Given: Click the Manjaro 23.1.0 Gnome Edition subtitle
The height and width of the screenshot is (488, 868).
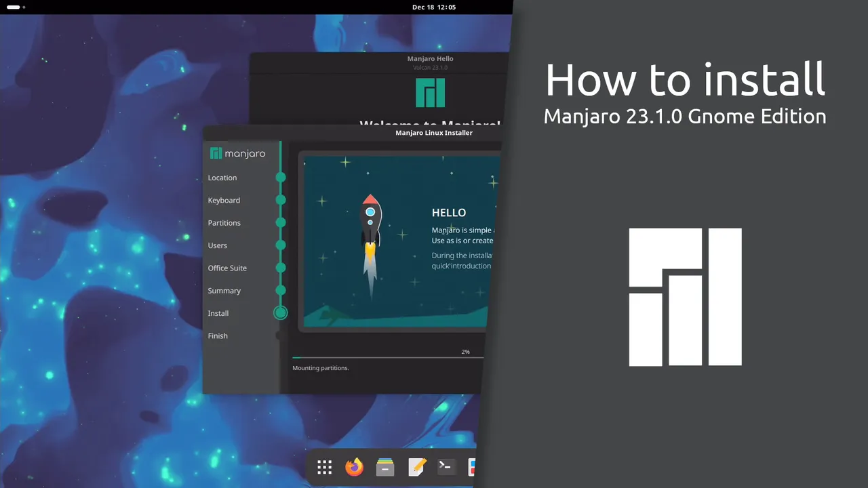Looking at the screenshot, I should coord(685,117).
